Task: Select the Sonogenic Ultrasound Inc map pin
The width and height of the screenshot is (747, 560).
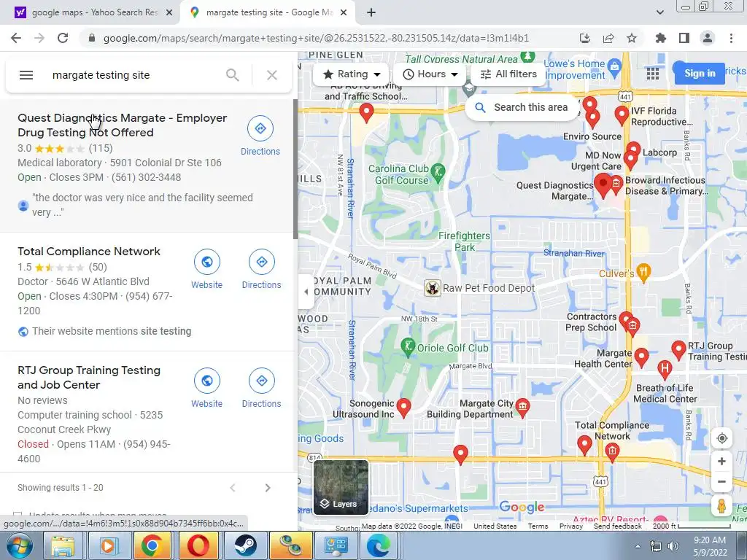Action: pos(404,408)
